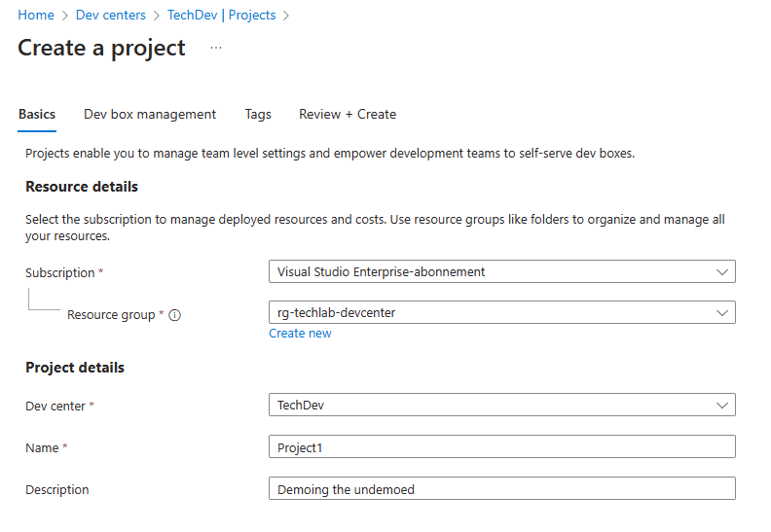This screenshot has width=771, height=532.
Task: Go to the Review + Create tab
Action: (x=348, y=114)
